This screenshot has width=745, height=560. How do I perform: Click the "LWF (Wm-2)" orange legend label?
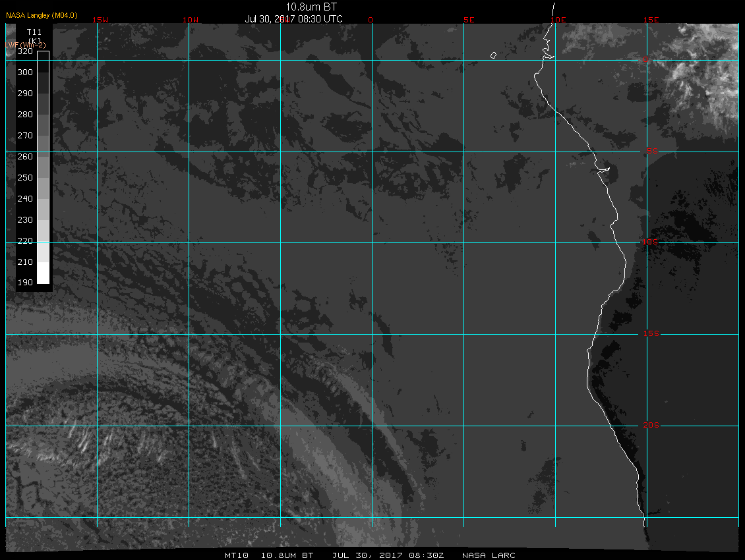tap(26, 45)
